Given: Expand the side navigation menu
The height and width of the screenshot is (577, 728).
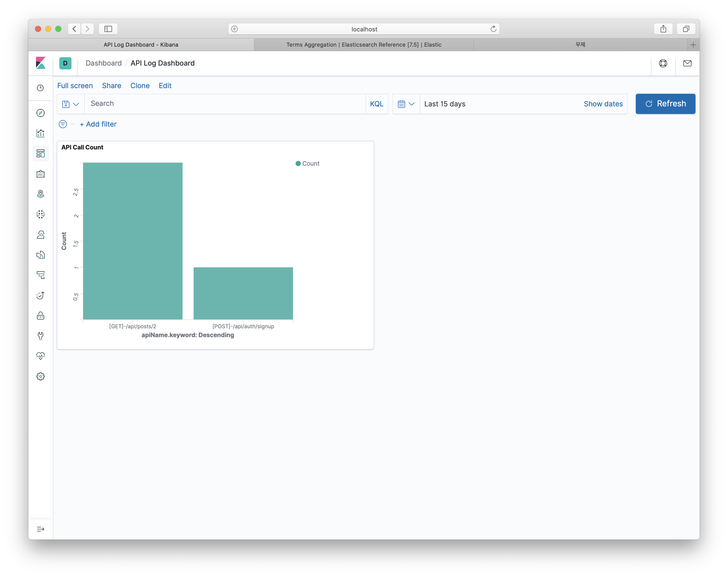Looking at the screenshot, I should [x=41, y=529].
